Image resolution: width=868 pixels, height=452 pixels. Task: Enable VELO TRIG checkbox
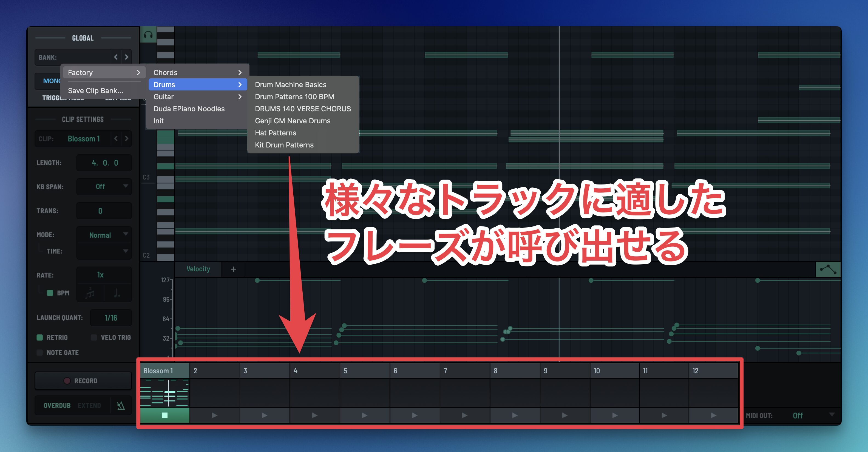(x=94, y=337)
